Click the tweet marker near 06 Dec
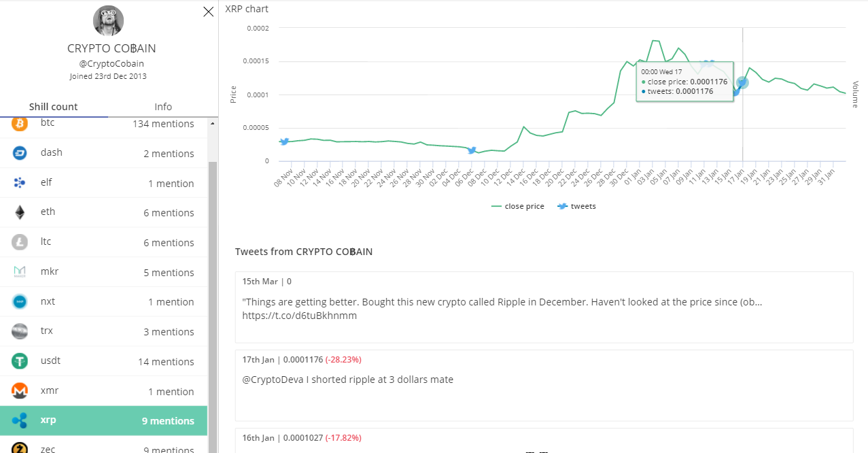The width and height of the screenshot is (868, 453). (472, 150)
